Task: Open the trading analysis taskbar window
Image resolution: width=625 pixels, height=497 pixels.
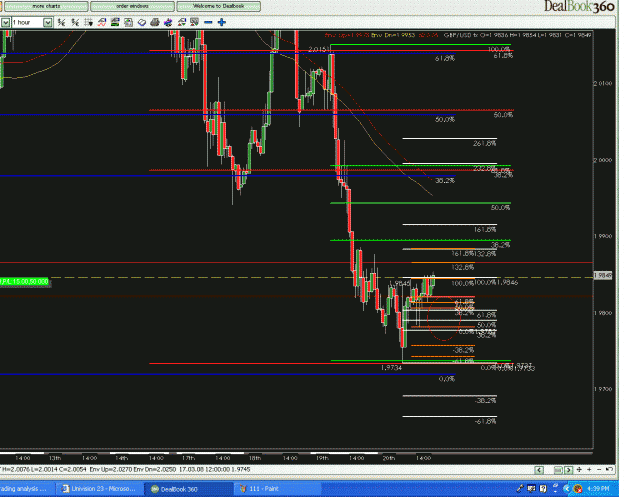Action: tap(26, 489)
